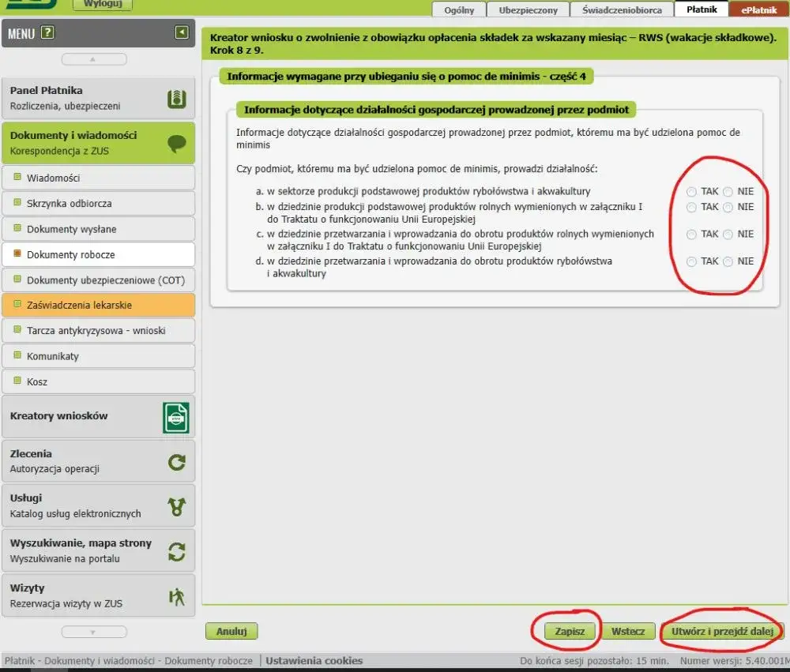Image resolution: width=790 pixels, height=672 pixels.
Task: Select NIE for question b on agricultural production
Action: coord(728,208)
